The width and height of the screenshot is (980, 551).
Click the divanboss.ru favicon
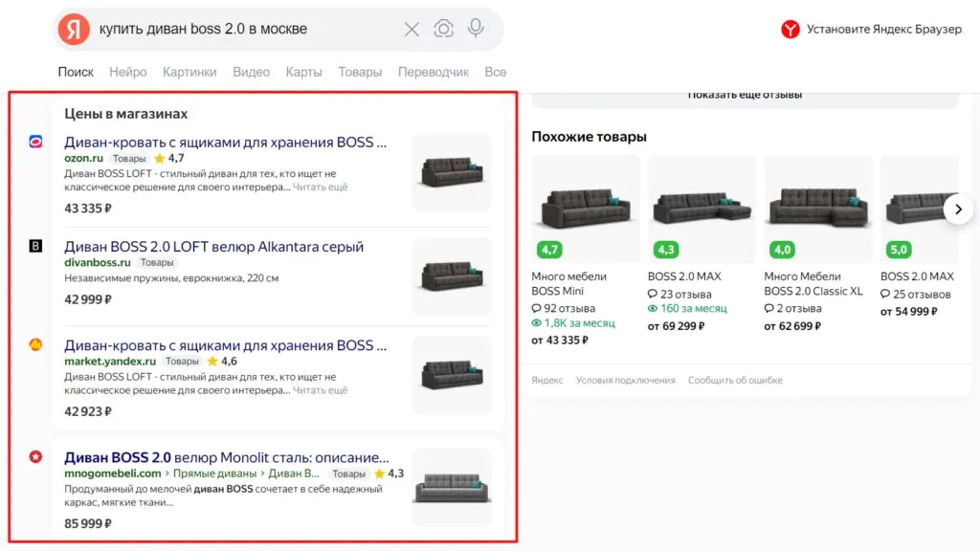click(x=35, y=246)
